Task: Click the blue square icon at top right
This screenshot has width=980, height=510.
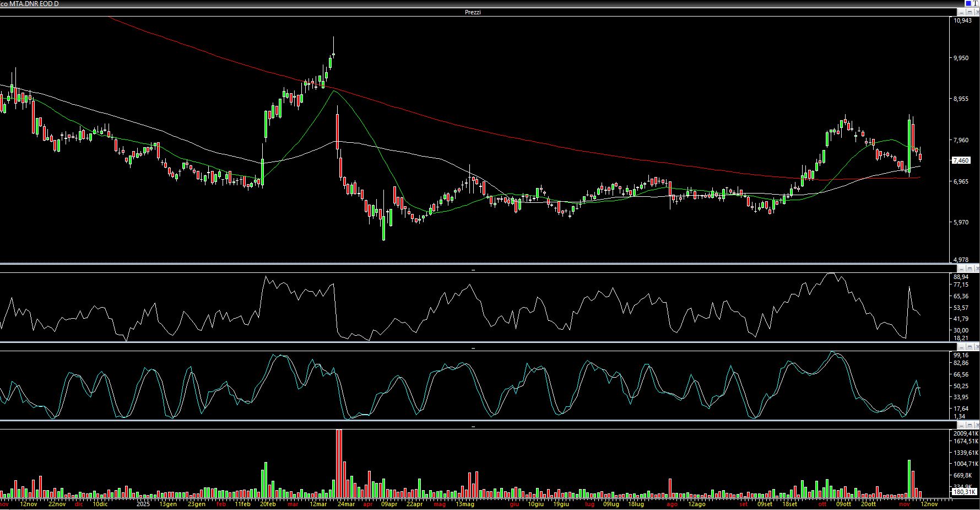Action: [968, 3]
